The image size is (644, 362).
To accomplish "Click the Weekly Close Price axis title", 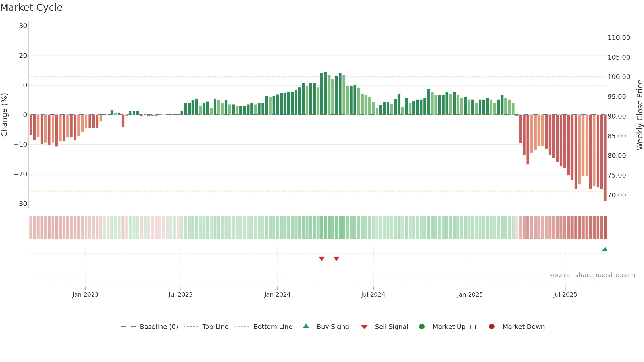I will [640, 115].
